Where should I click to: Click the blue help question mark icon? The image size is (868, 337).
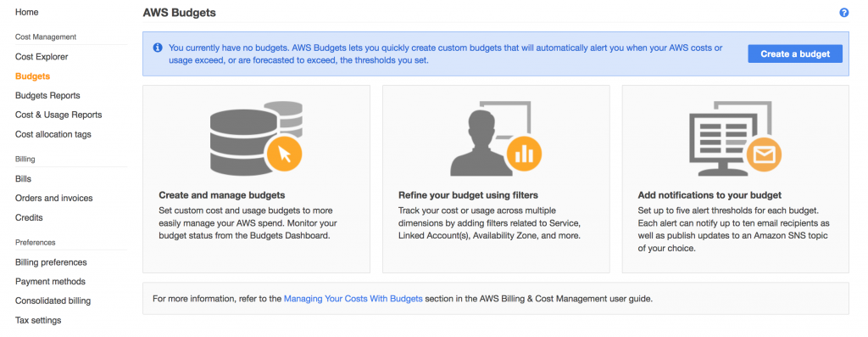coord(843,12)
